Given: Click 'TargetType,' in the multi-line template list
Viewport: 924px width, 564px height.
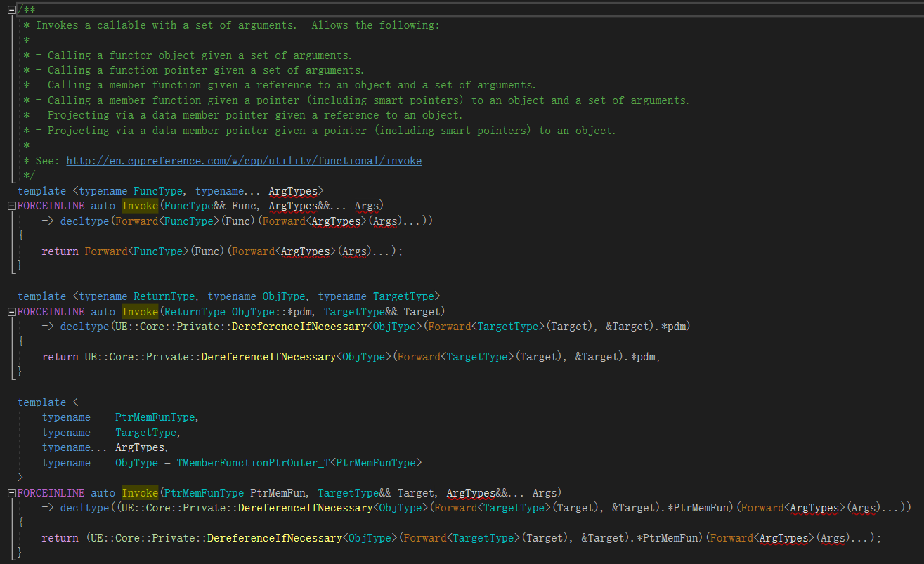Looking at the screenshot, I should [148, 433].
